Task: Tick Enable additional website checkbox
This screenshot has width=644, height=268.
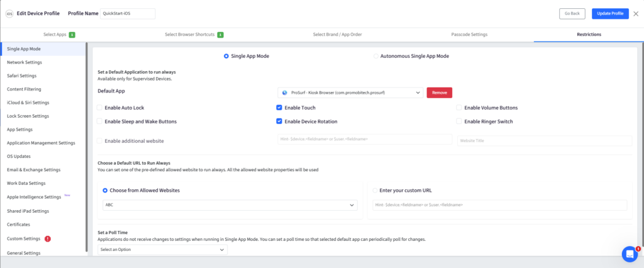Action: [99, 140]
